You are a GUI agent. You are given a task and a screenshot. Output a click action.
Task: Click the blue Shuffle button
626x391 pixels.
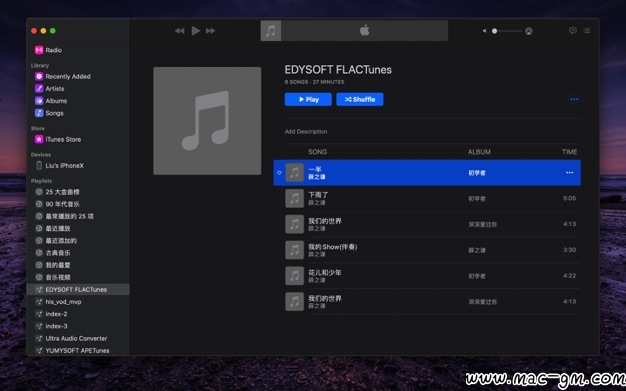click(360, 99)
